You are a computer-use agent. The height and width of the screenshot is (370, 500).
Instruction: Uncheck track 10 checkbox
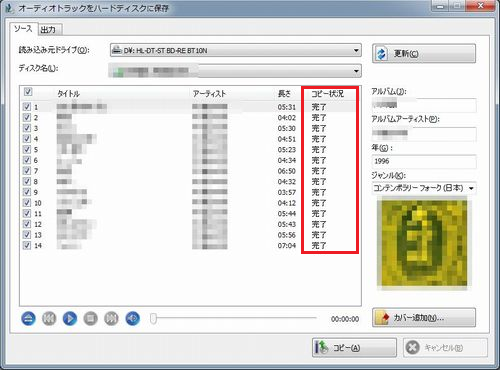point(27,203)
